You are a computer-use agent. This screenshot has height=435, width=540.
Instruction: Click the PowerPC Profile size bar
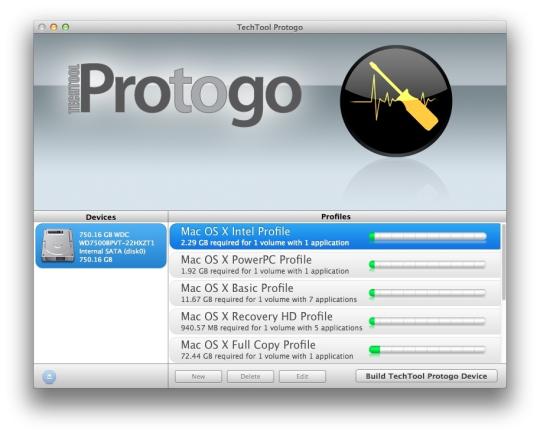[427, 265]
